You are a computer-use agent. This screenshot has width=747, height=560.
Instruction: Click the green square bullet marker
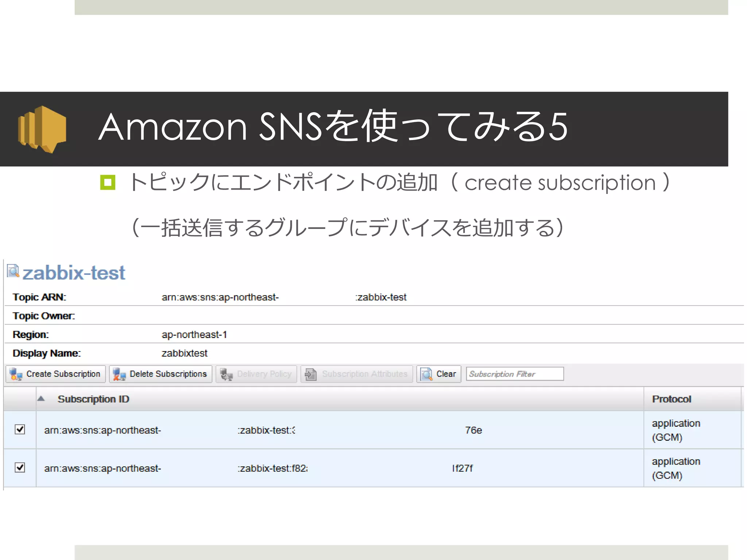point(108,182)
